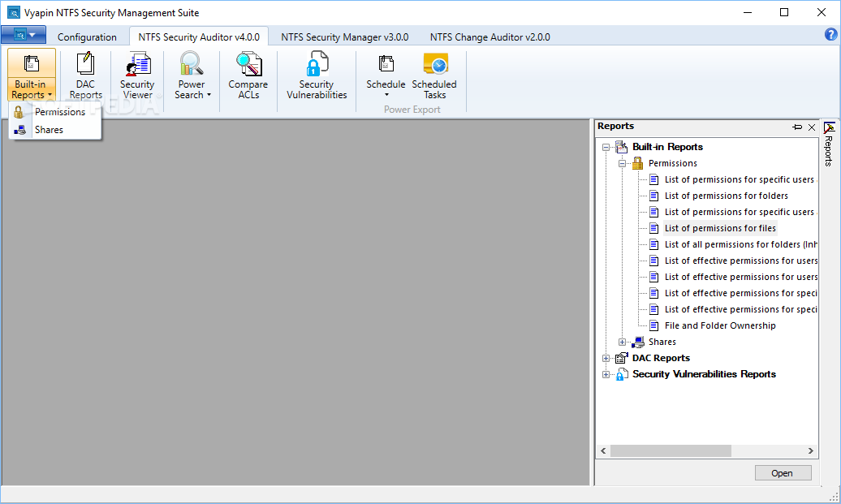Image resolution: width=841 pixels, height=504 pixels.
Task: Select 'File and Folder Ownership' report
Action: (x=720, y=325)
